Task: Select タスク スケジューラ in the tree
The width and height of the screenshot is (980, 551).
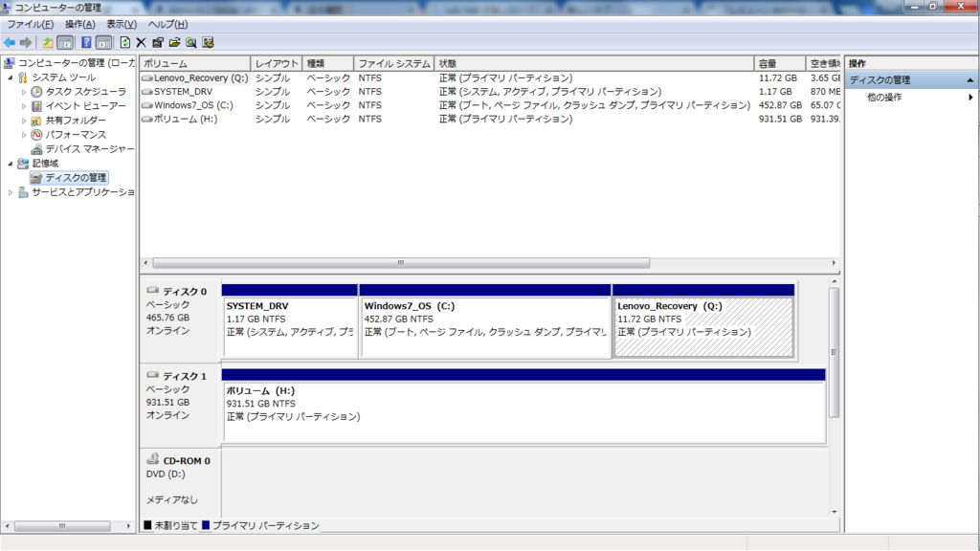Action: coord(85,92)
